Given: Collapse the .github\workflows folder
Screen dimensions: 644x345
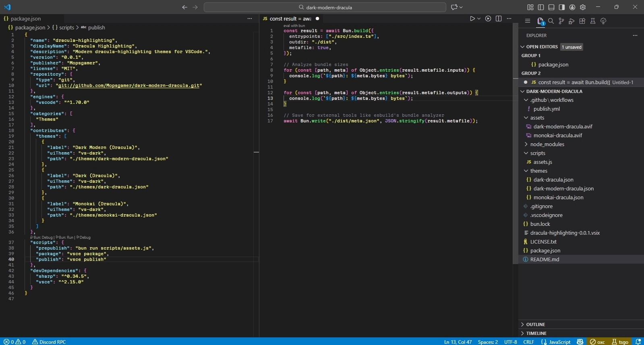Looking at the screenshot, I should click(x=526, y=100).
